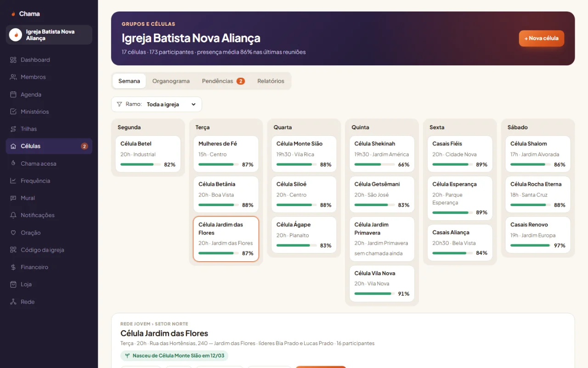This screenshot has width=588, height=368.
Task: Click the Célula Vila Nova title
Action: point(375,273)
